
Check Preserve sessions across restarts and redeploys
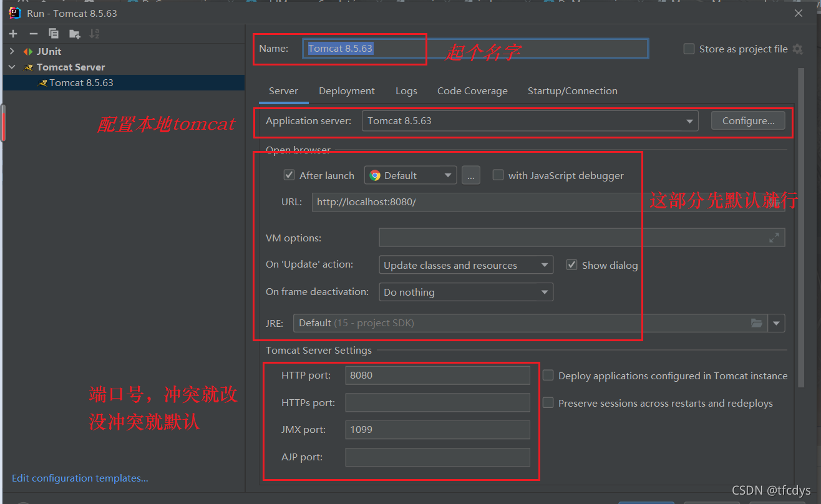548,403
